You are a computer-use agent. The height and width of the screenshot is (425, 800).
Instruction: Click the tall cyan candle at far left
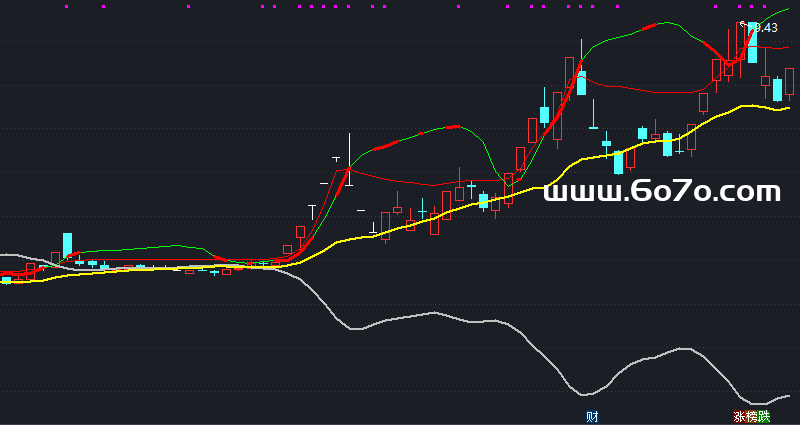[x=68, y=245]
